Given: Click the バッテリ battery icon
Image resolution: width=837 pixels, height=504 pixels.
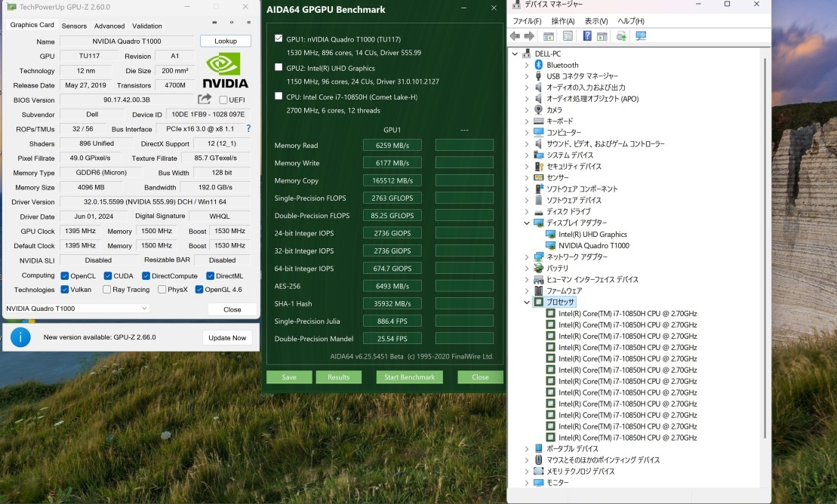Looking at the screenshot, I should pos(539,268).
